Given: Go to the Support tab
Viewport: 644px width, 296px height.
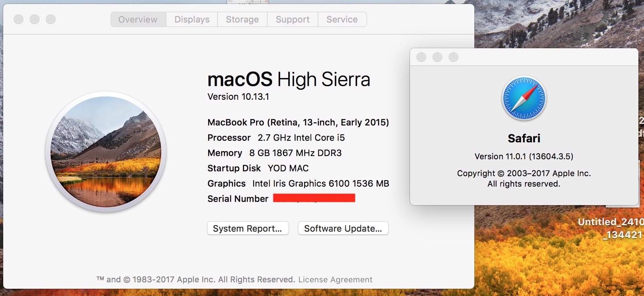Looking at the screenshot, I should click(292, 19).
